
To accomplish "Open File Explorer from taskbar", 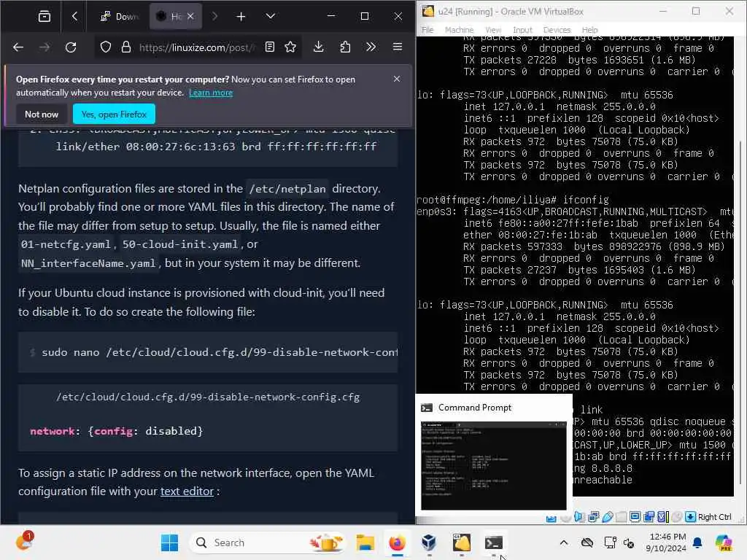I will pyautogui.click(x=365, y=542).
